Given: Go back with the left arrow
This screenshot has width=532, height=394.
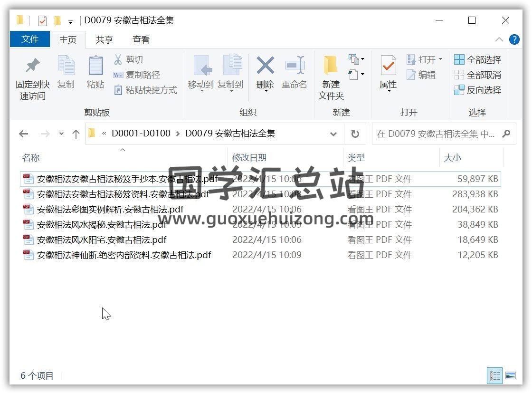Looking at the screenshot, I should (24, 134).
